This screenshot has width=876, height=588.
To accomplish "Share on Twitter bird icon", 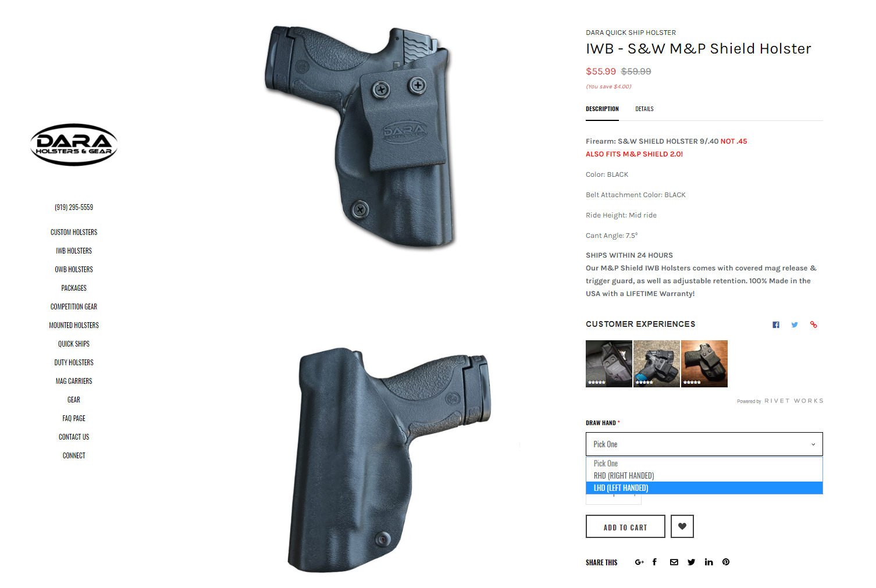I will [x=691, y=562].
